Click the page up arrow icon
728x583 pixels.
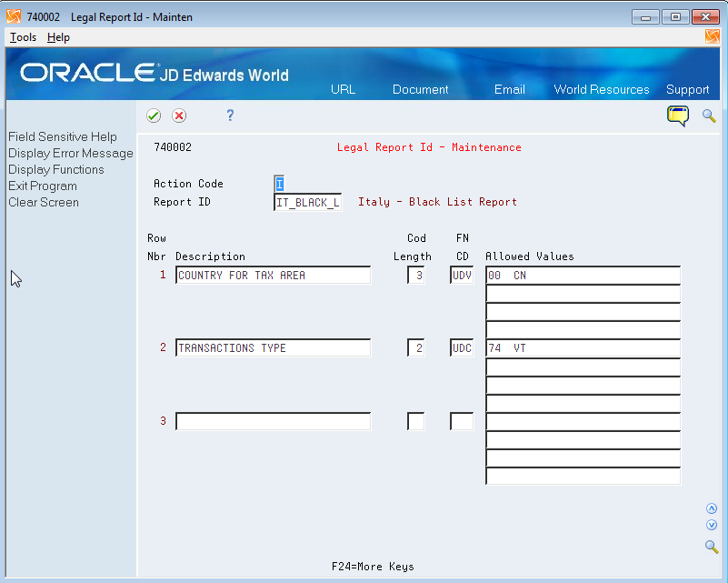[x=712, y=508]
